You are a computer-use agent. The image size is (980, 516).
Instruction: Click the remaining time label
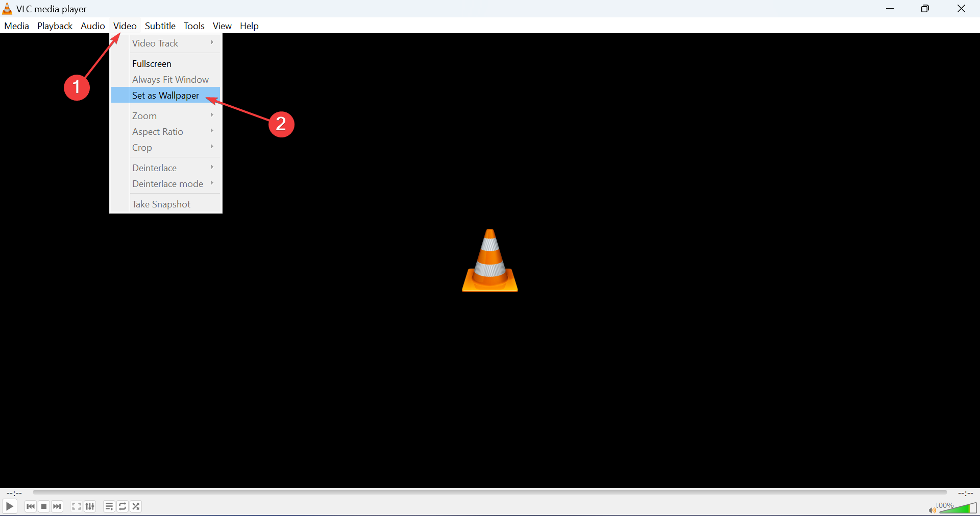[x=965, y=493]
